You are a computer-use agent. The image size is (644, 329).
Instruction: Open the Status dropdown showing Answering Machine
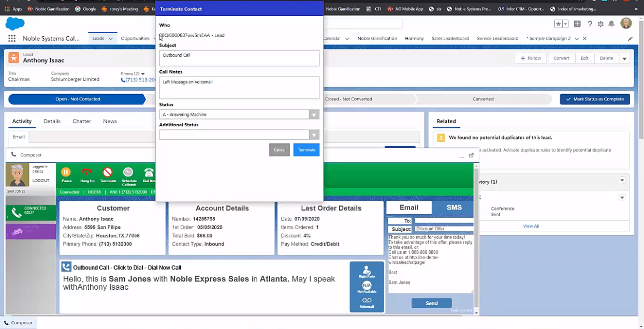314,114
